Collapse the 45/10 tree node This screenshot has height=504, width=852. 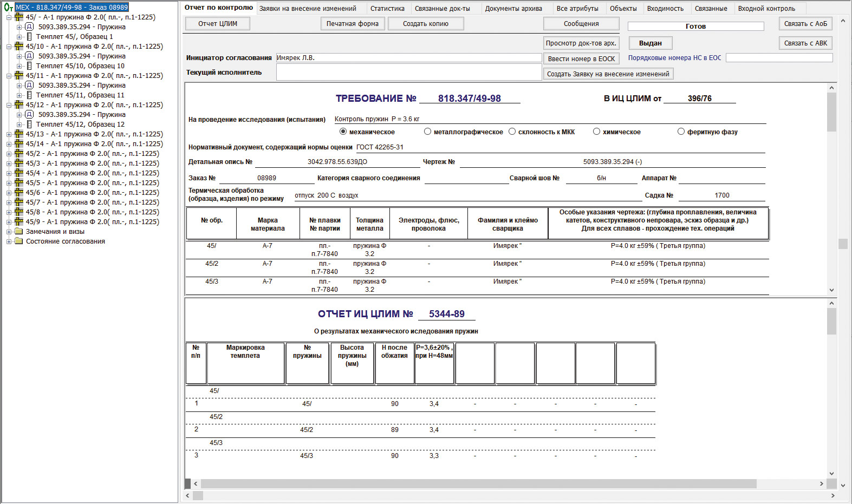tap(9, 47)
